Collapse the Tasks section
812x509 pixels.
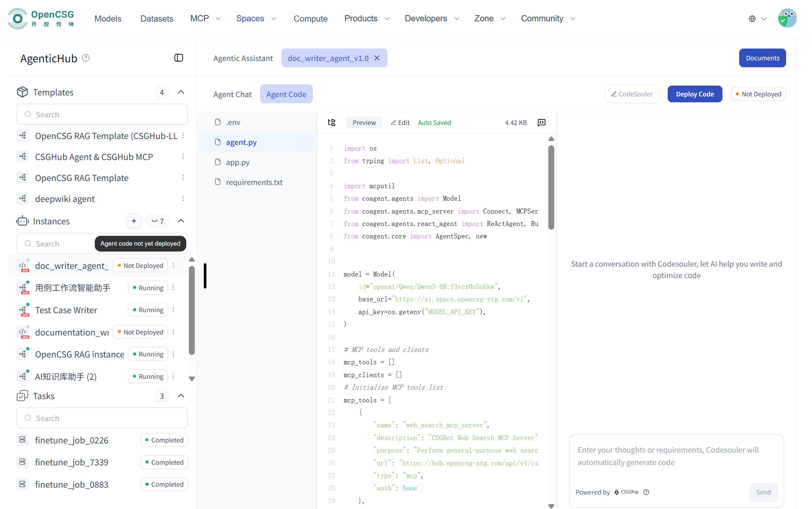pos(181,396)
